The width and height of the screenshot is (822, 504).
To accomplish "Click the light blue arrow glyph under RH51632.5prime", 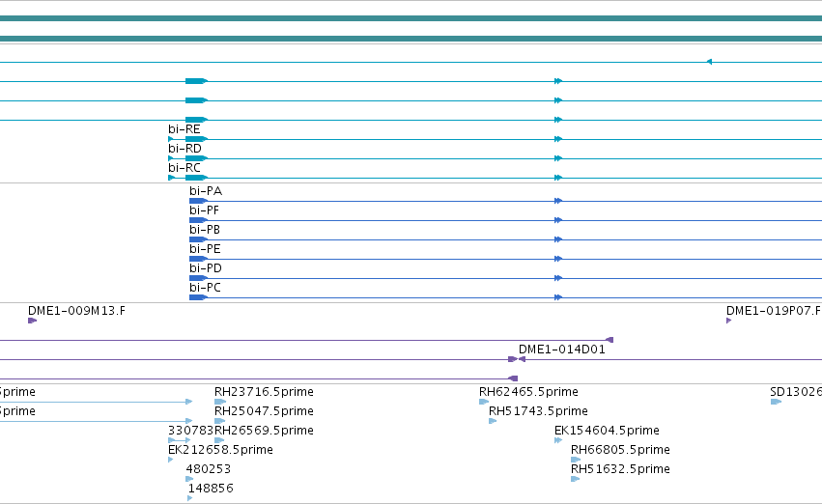I will coord(576,479).
